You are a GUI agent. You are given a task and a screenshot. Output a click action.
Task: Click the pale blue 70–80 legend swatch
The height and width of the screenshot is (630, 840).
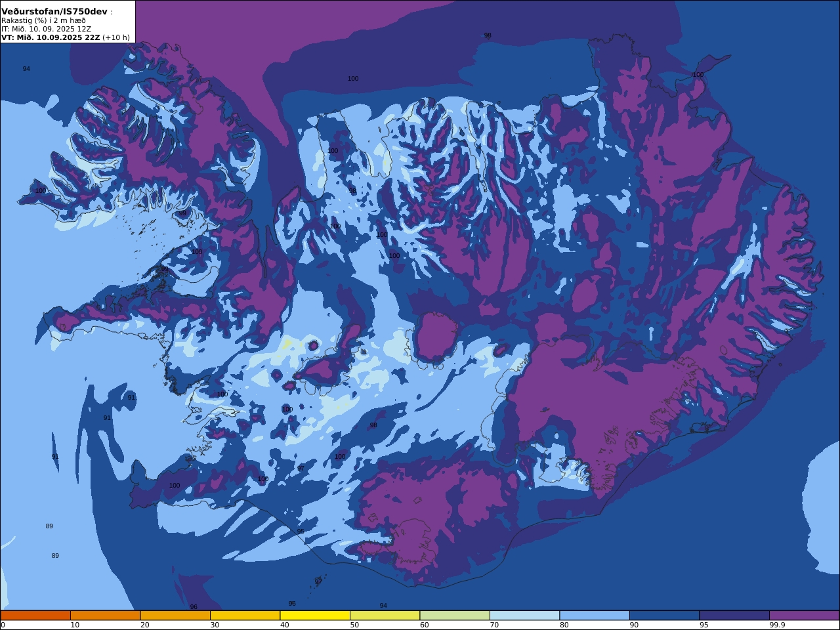pyautogui.click(x=524, y=616)
